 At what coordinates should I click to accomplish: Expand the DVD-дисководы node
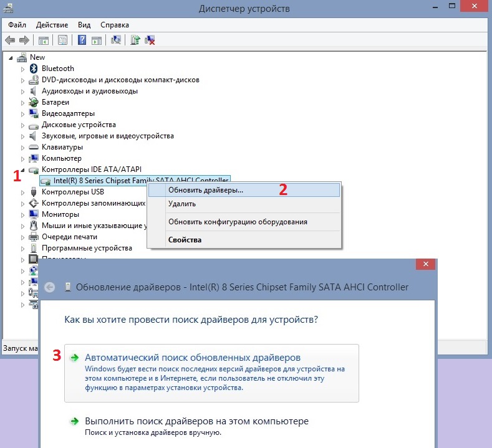(x=22, y=80)
